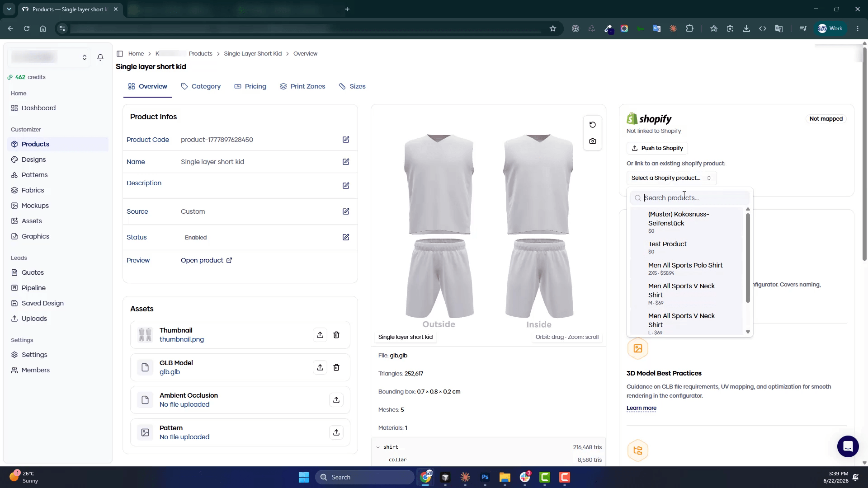868x488 pixels.
Task: Open the Work profile menu
Action: 831,28
